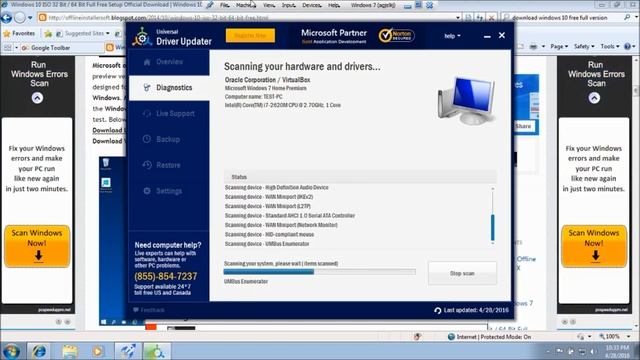Select the Standard AHCI 1.0 Serial ATA Controller row
This screenshot has width=640, height=360.
coord(290,216)
